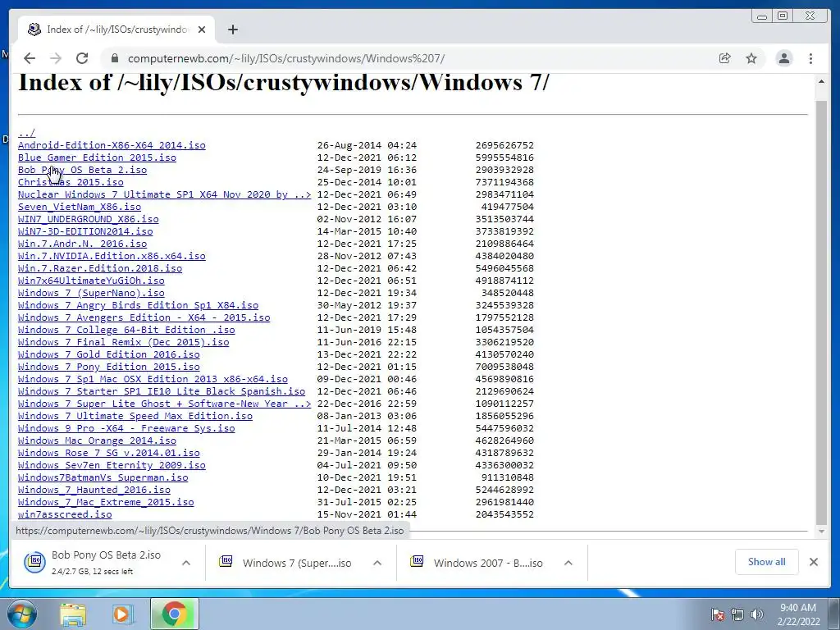The width and height of the screenshot is (840, 630).
Task: Click WiN7-3D-EDITION2014.iso link
Action: pos(85,231)
